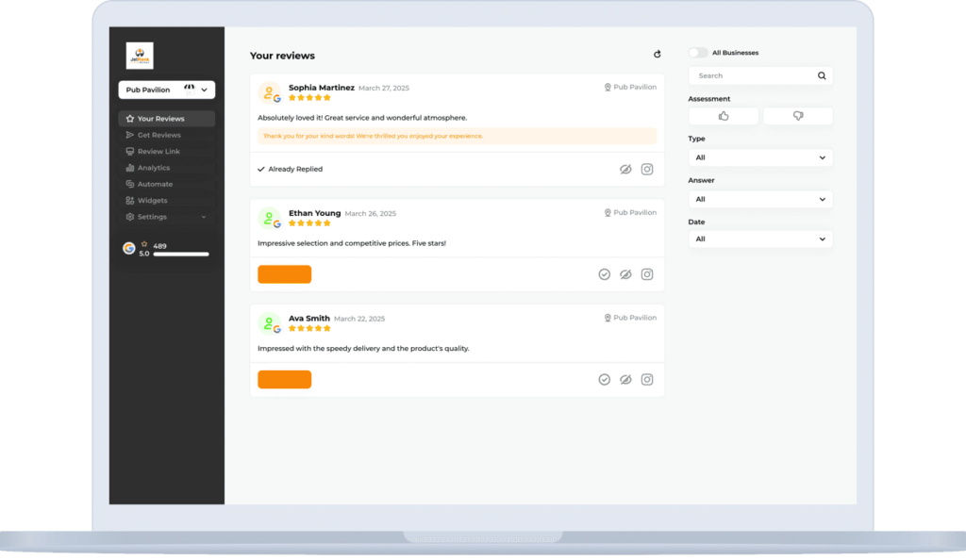
Task: Click the Pub Pavilion location on Ethan's review
Action: click(x=630, y=213)
